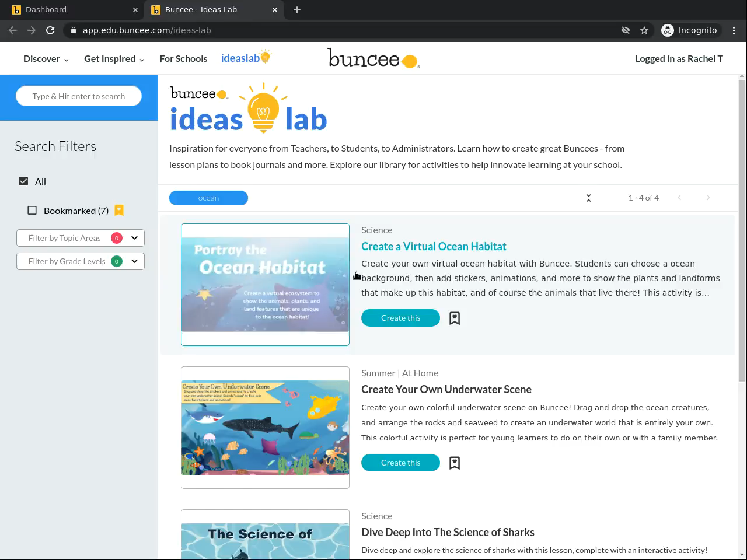The height and width of the screenshot is (560, 747).
Task: Click the tracking protection eye icon
Action: (x=626, y=30)
